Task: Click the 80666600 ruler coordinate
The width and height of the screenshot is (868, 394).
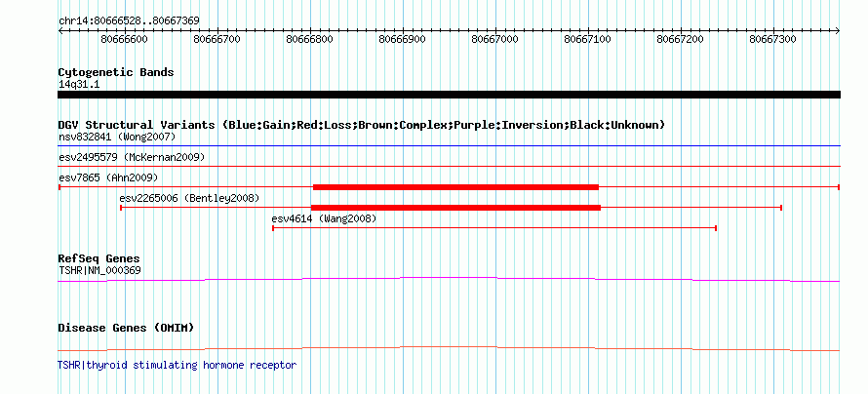Action: click(125, 39)
